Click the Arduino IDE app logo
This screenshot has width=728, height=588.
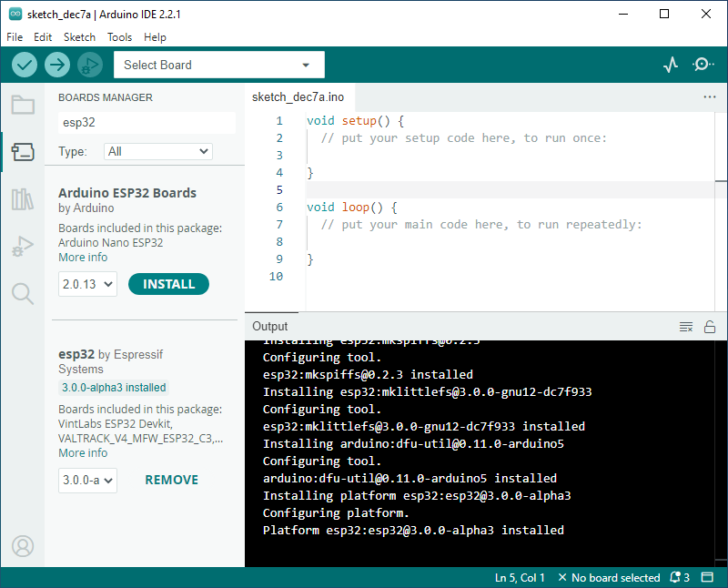pyautogui.click(x=15, y=14)
